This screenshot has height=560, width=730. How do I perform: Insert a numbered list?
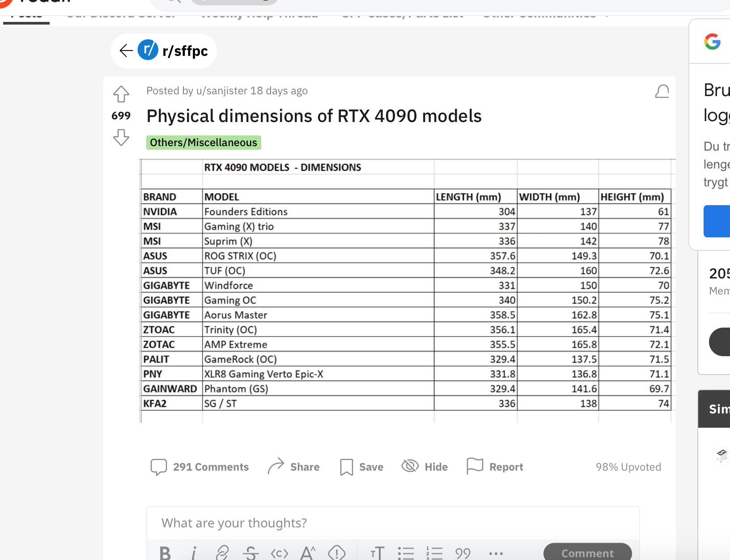click(434, 553)
